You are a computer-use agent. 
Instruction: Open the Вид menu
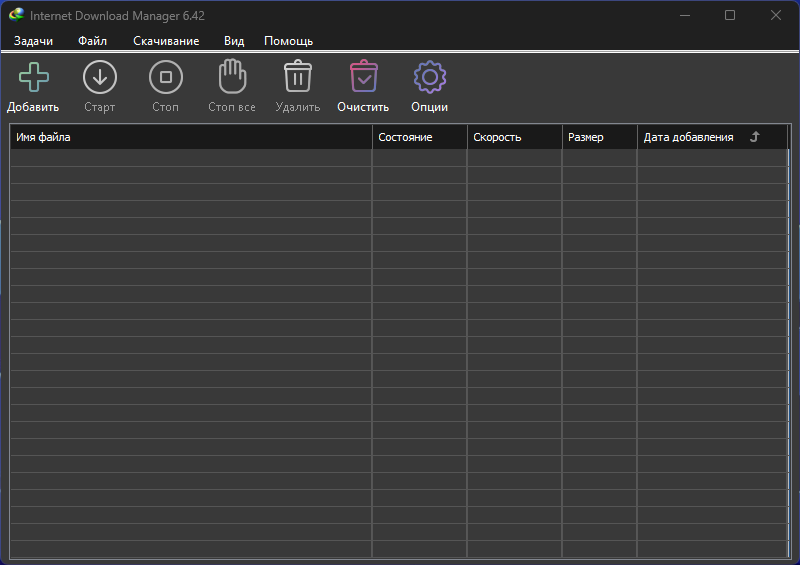point(234,41)
